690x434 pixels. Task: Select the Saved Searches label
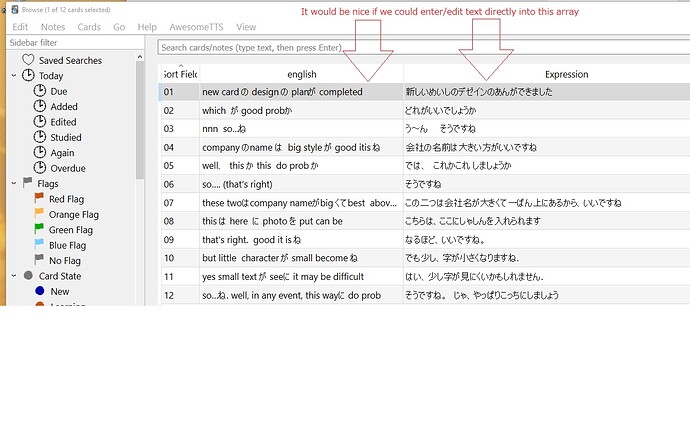click(x=70, y=60)
